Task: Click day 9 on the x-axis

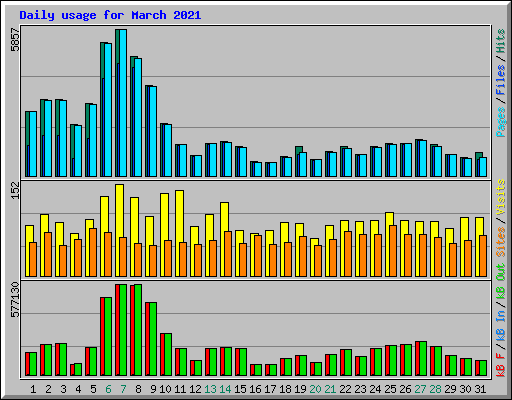Action: click(153, 389)
